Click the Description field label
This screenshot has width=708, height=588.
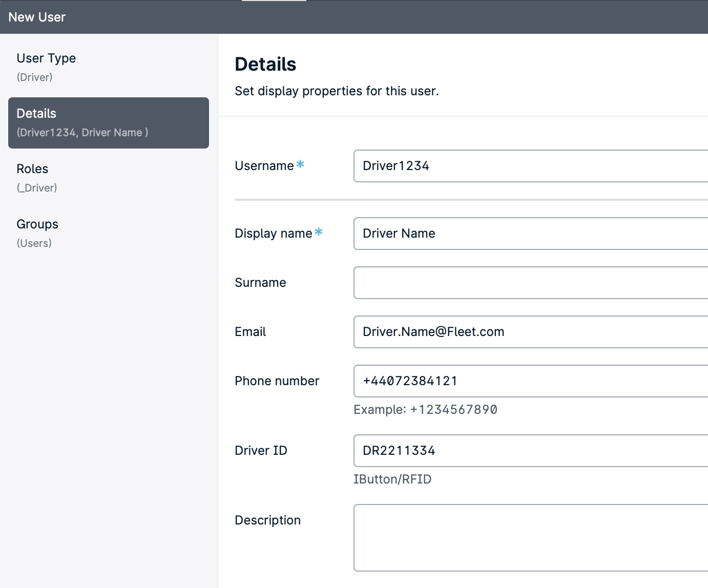click(267, 520)
